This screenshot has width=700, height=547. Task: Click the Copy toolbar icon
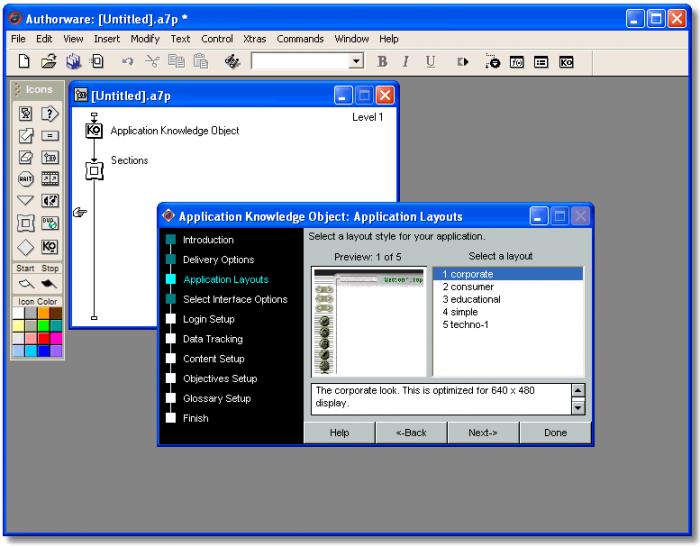(176, 62)
